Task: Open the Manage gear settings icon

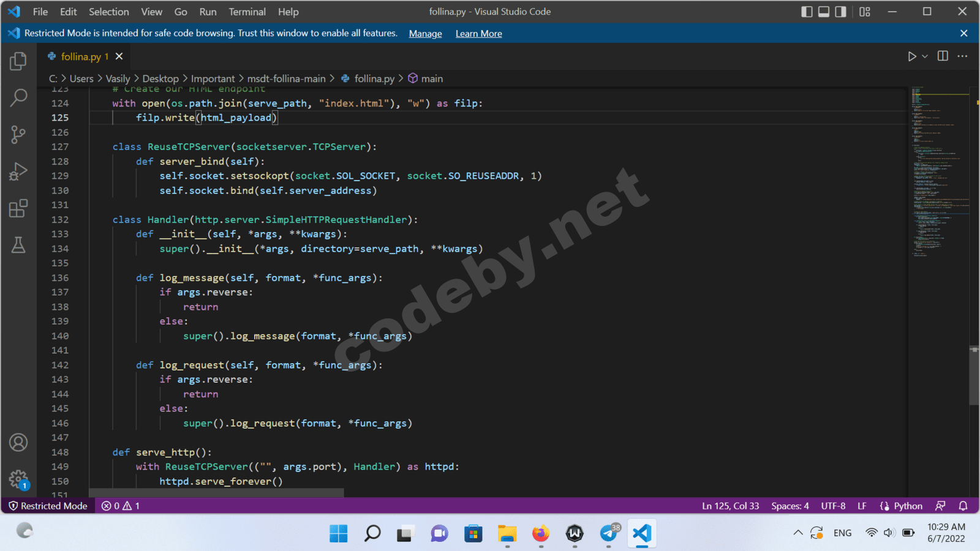Action: 18,479
